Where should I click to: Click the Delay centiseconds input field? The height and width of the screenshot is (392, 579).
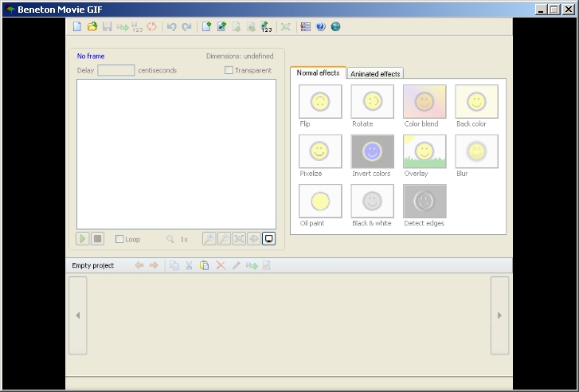[x=115, y=70]
